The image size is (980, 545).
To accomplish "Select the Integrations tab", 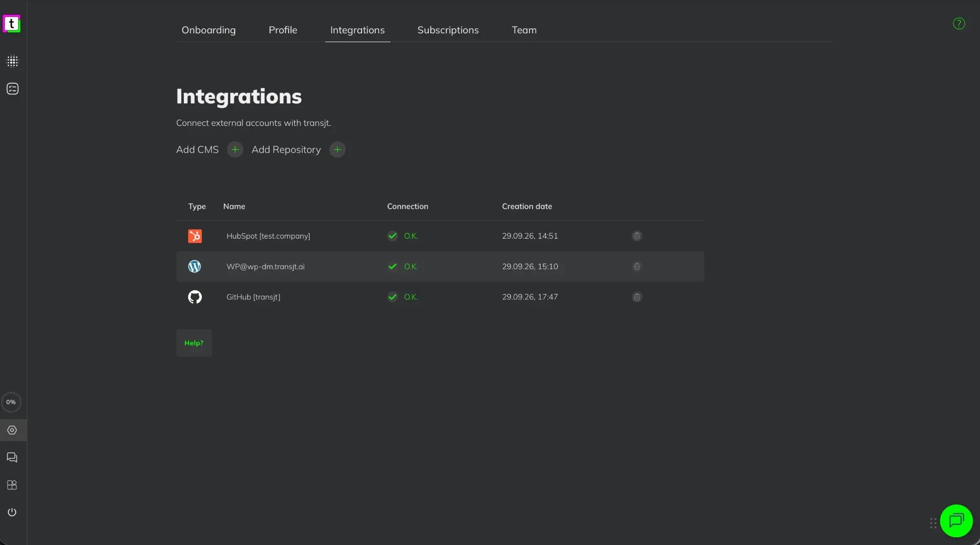I will pyautogui.click(x=357, y=30).
